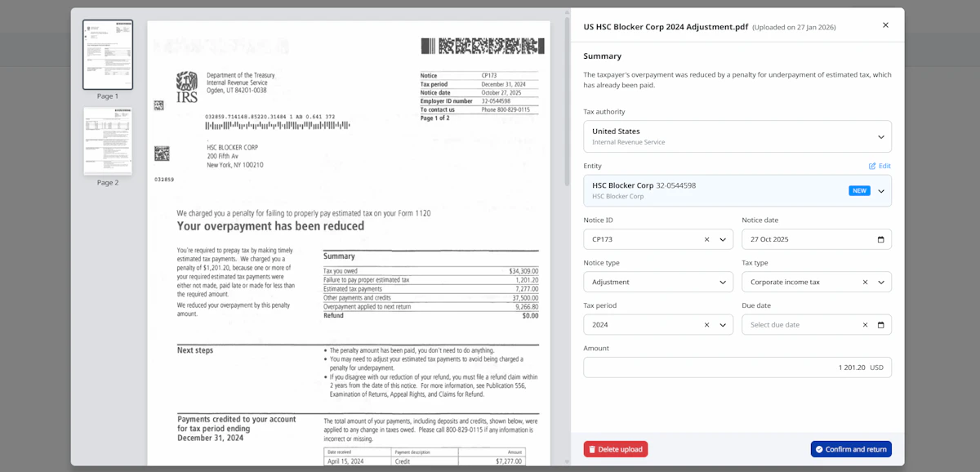Click 'Failure to pay proper estimated tax' row
The width and height of the screenshot is (980, 472).
(431, 280)
